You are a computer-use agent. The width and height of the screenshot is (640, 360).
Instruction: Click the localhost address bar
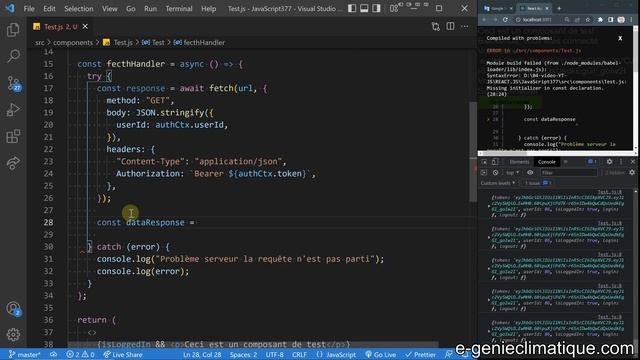click(537, 20)
